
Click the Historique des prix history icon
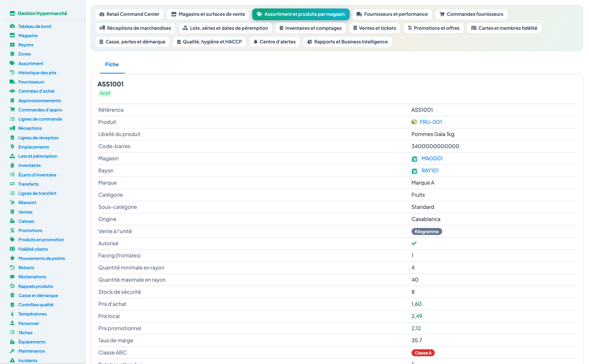[12, 72]
